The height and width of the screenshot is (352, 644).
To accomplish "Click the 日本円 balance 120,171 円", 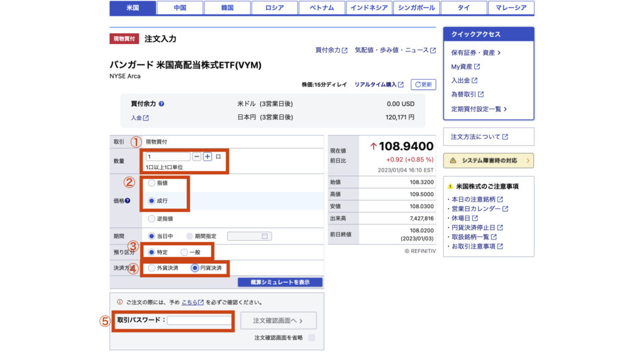I will click(399, 118).
